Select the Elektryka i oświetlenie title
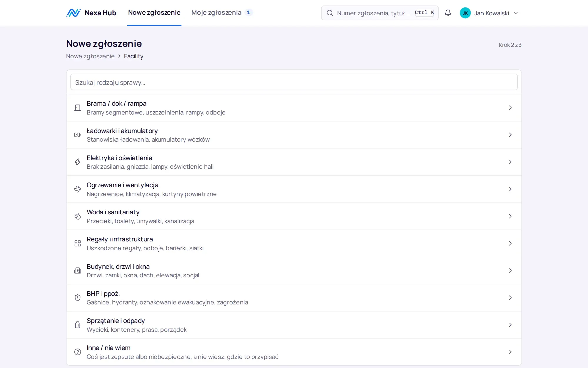Viewport: 588px width, 368px height. point(119,158)
